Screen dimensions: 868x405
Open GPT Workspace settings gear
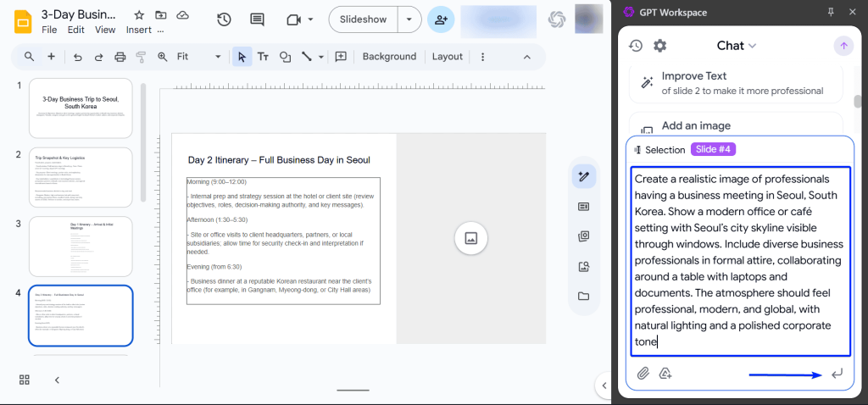(659, 46)
